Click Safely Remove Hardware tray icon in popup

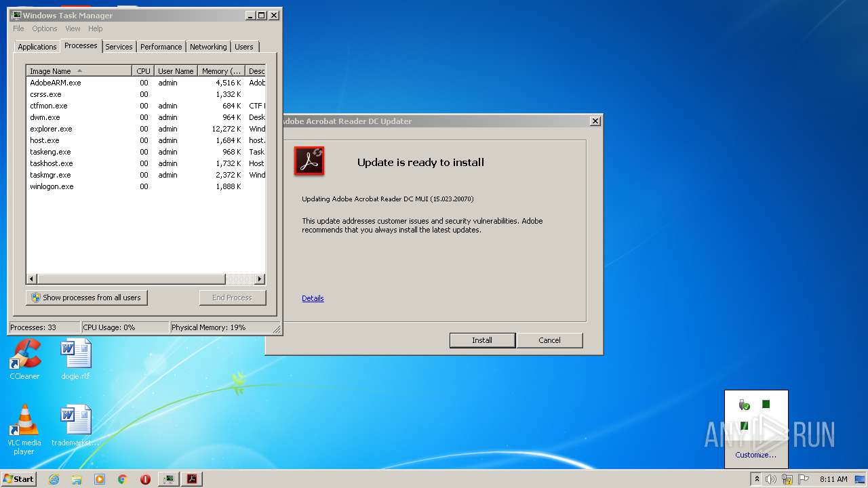pos(745,405)
